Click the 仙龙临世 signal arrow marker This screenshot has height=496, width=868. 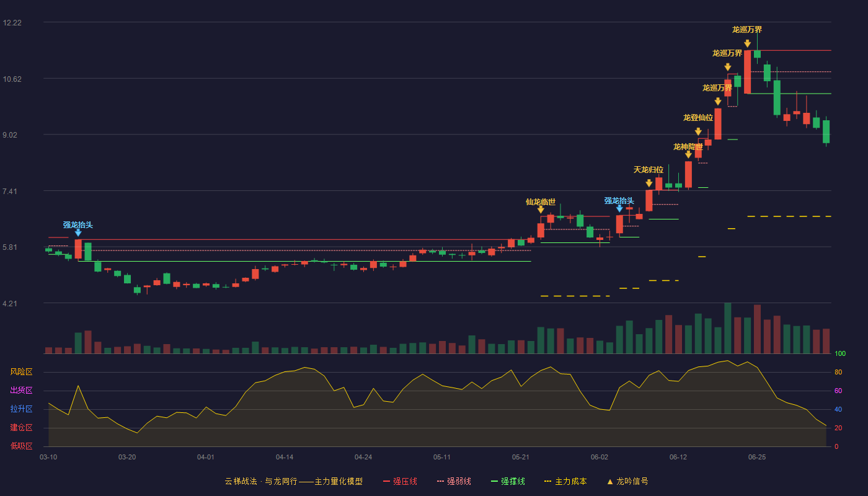[541, 210]
